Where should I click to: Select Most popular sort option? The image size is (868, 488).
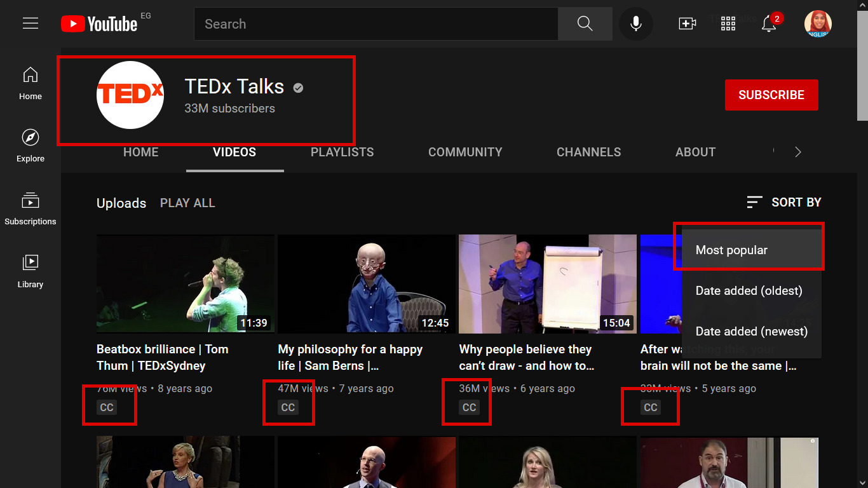click(x=752, y=250)
